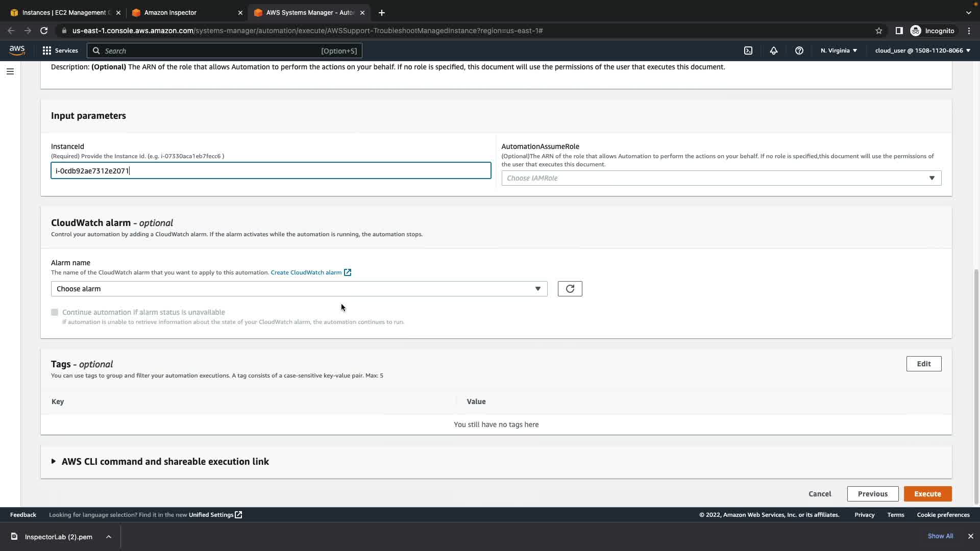Click the AWS logo home icon
This screenshot has width=980, height=551.
[17, 50]
